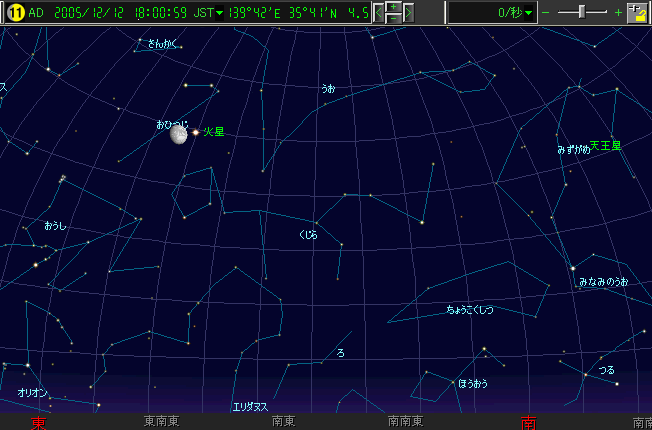Screen dimensions: 652x430
Task: Select the Mars (火星) marker
Action: (x=196, y=132)
